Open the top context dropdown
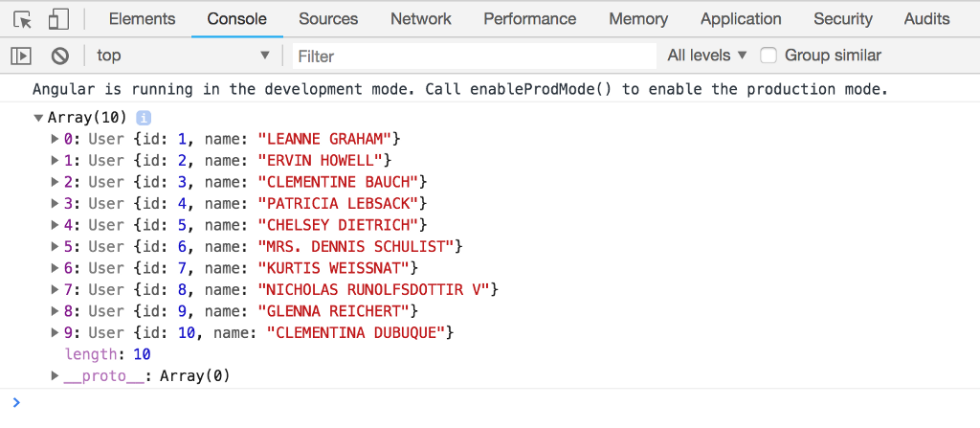This screenshot has width=980, height=428. click(183, 56)
